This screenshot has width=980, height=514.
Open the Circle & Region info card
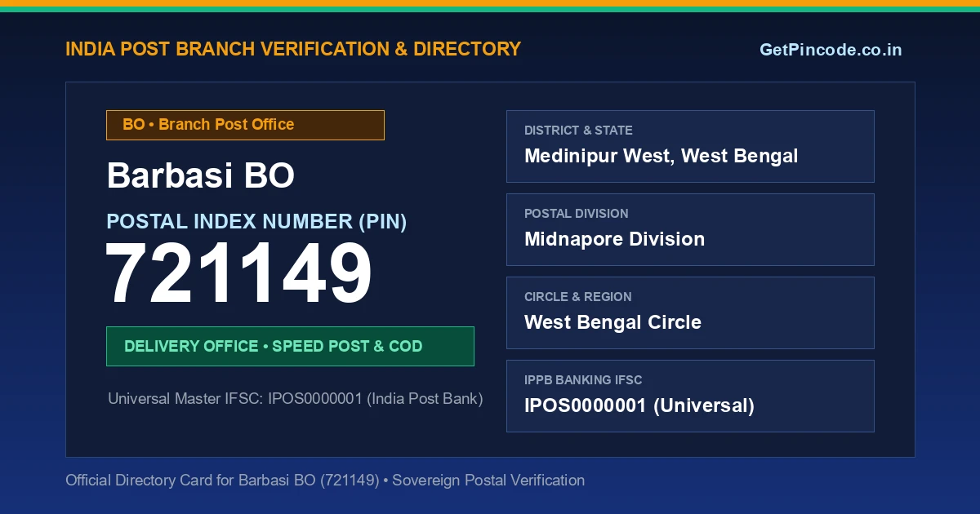pyautogui.click(x=690, y=312)
